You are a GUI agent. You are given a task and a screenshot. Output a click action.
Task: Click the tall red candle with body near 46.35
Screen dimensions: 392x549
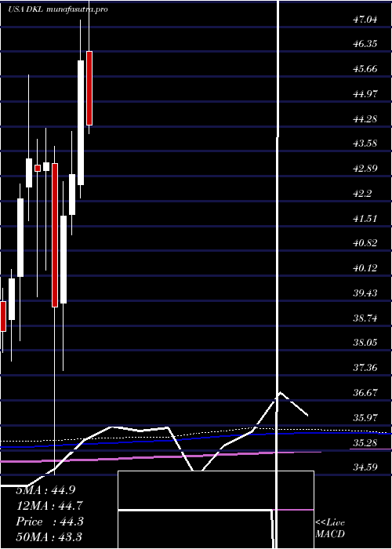pyautogui.click(x=89, y=88)
